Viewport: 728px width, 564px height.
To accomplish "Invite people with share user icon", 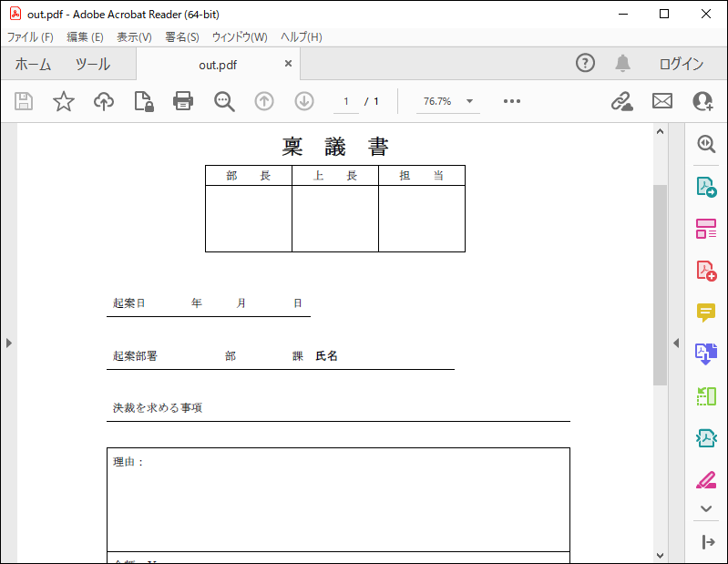I will 702,101.
